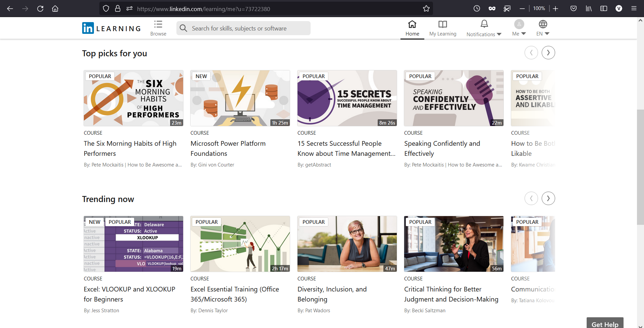644x328 pixels.
Task: Show next Trending now courses
Action: (548, 198)
